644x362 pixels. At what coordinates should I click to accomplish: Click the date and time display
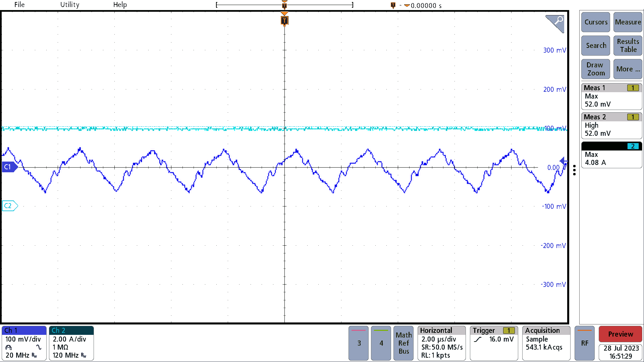(621, 352)
